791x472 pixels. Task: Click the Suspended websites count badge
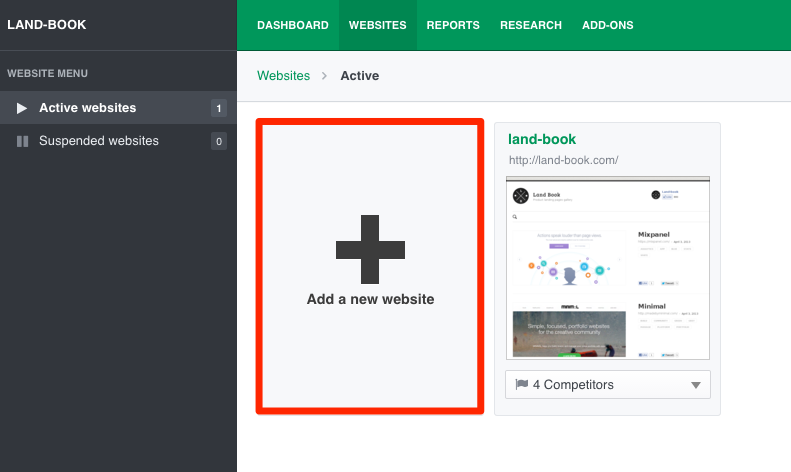(218, 141)
